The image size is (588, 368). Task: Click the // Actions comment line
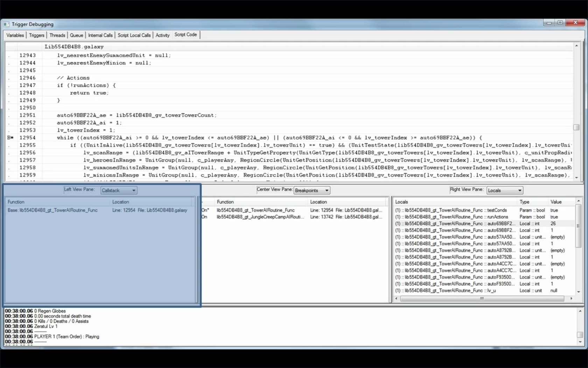click(x=73, y=78)
